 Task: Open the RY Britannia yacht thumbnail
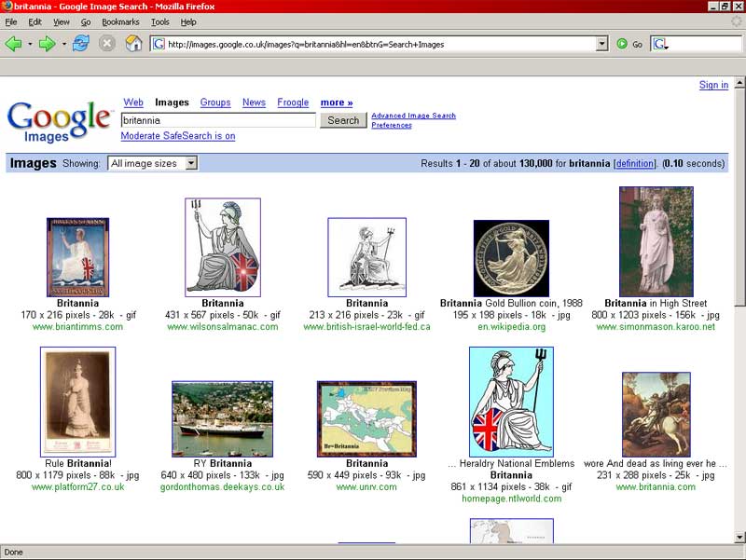[x=223, y=418]
